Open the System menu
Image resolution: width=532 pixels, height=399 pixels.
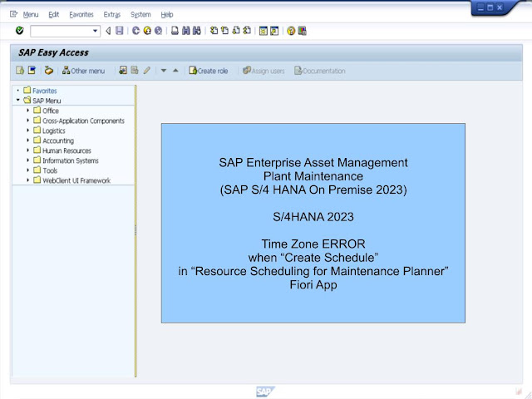140,15
